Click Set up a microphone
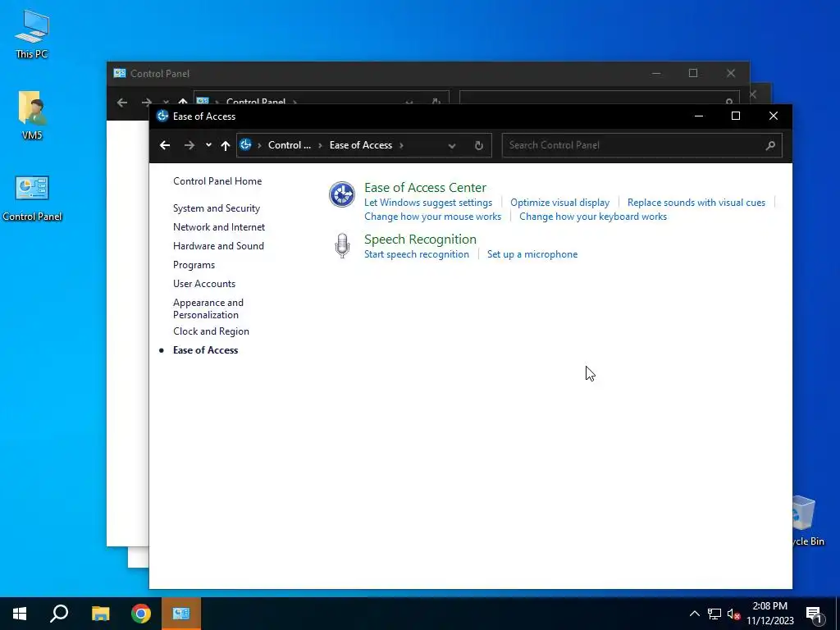 pos(532,254)
